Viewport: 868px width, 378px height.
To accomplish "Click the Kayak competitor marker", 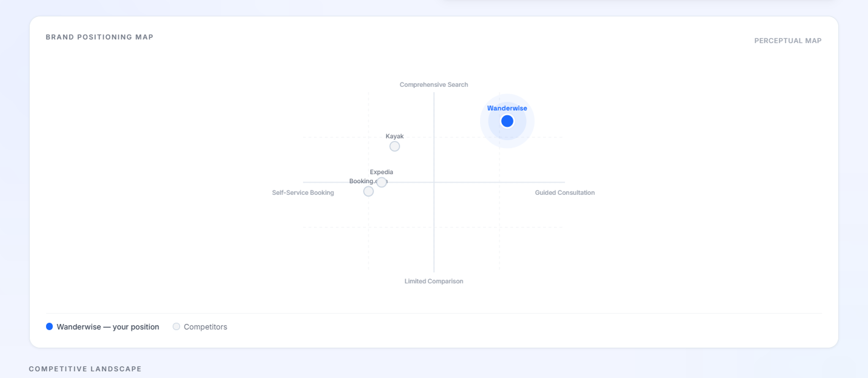I will pos(395,146).
